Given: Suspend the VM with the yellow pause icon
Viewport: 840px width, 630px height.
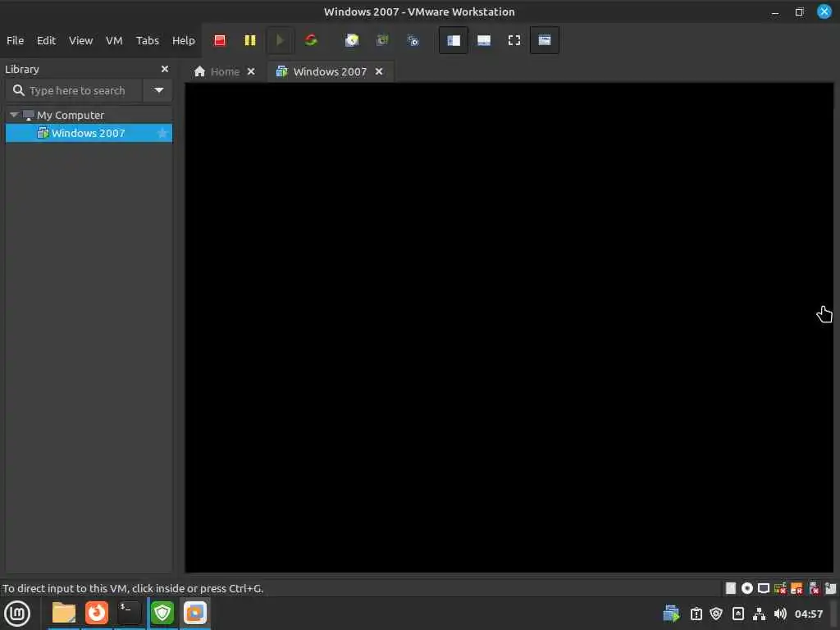Looking at the screenshot, I should pyautogui.click(x=249, y=40).
